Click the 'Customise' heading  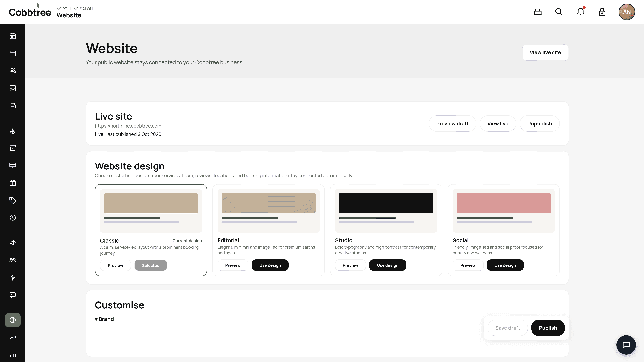click(x=120, y=305)
